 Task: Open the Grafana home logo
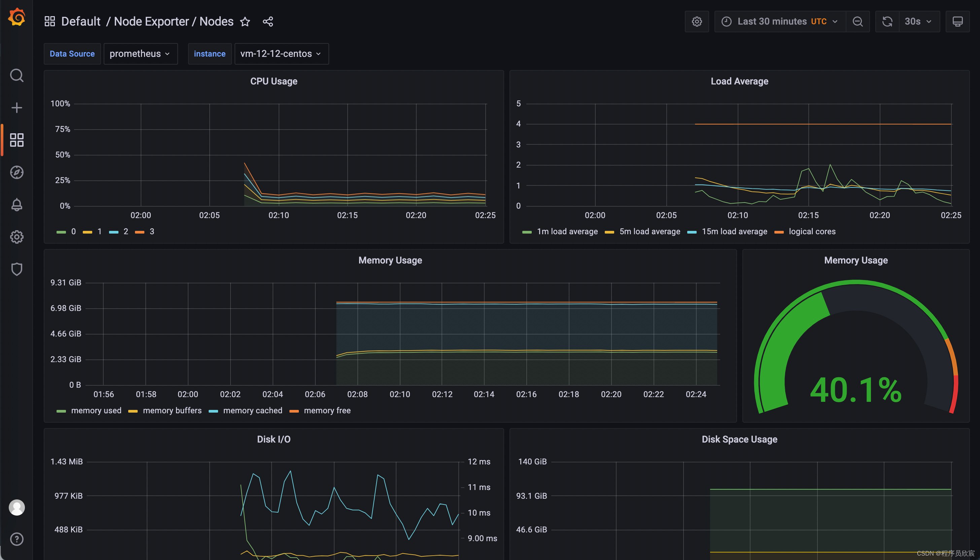[x=16, y=17]
